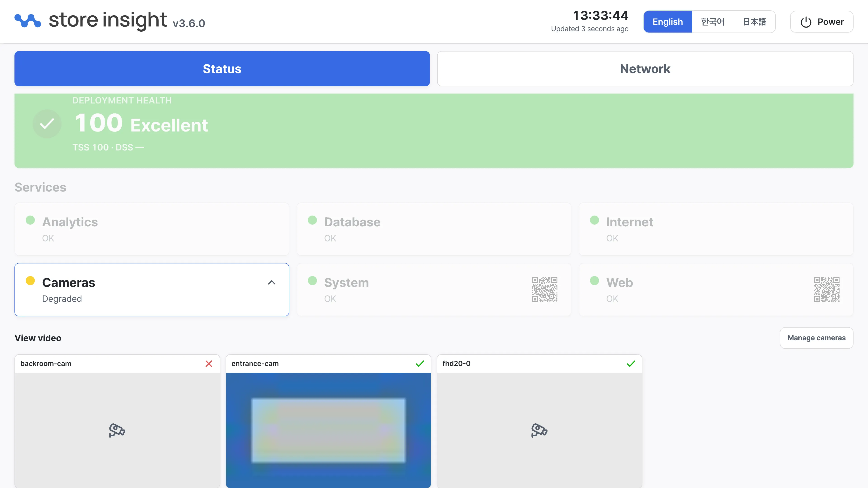
Task: Click the 'Degraded' status text
Action: tap(62, 299)
